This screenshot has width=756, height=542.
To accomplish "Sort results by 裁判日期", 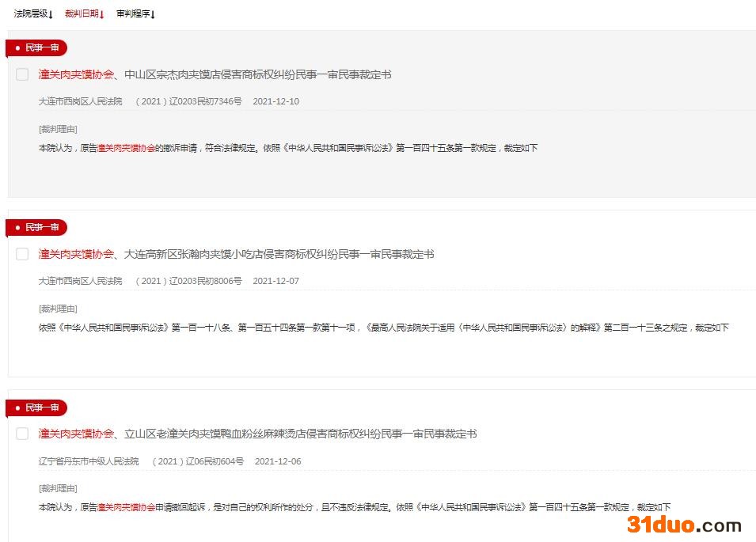I will 84,13.
